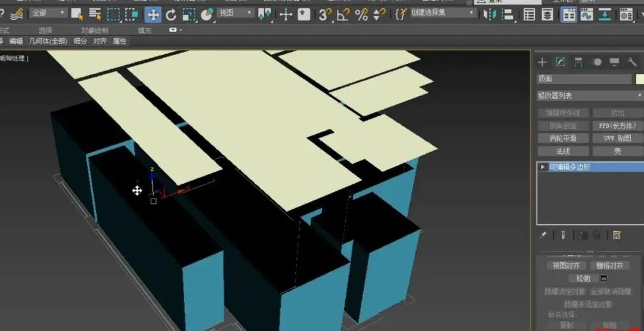The image size is (644, 331).
Task: Click the Bind to Space Warp icon
Action: (x=16, y=15)
